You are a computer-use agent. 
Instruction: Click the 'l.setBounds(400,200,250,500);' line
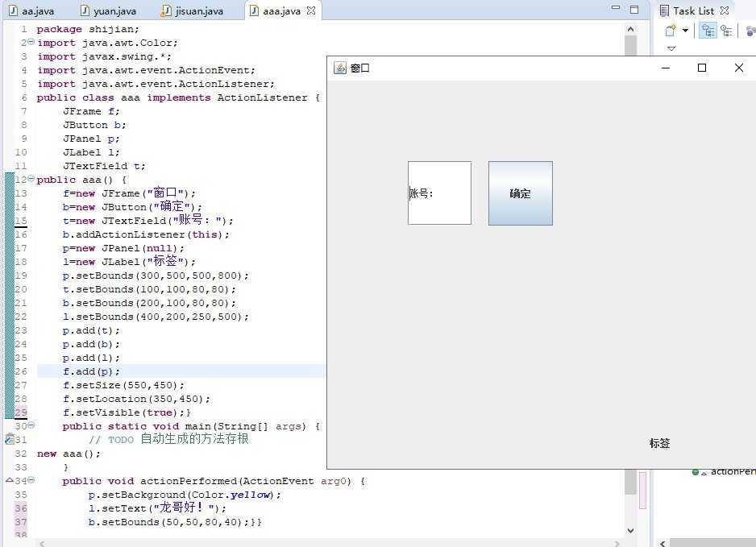click(x=156, y=317)
